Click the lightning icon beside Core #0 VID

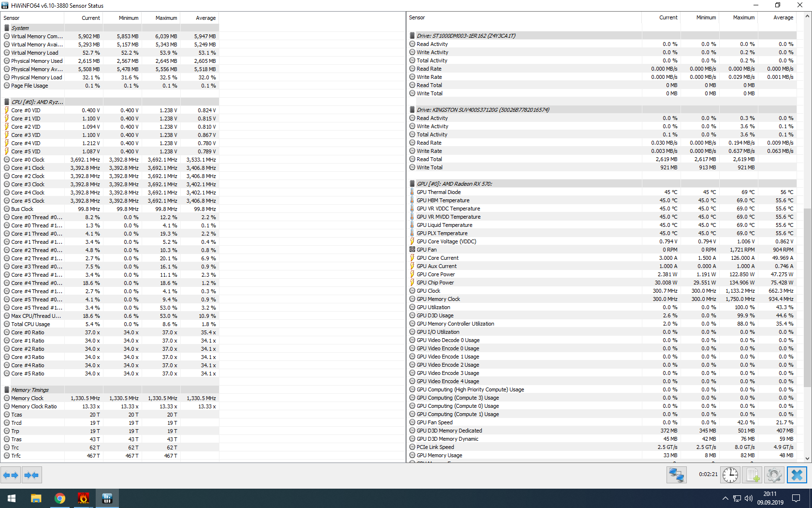click(x=7, y=110)
